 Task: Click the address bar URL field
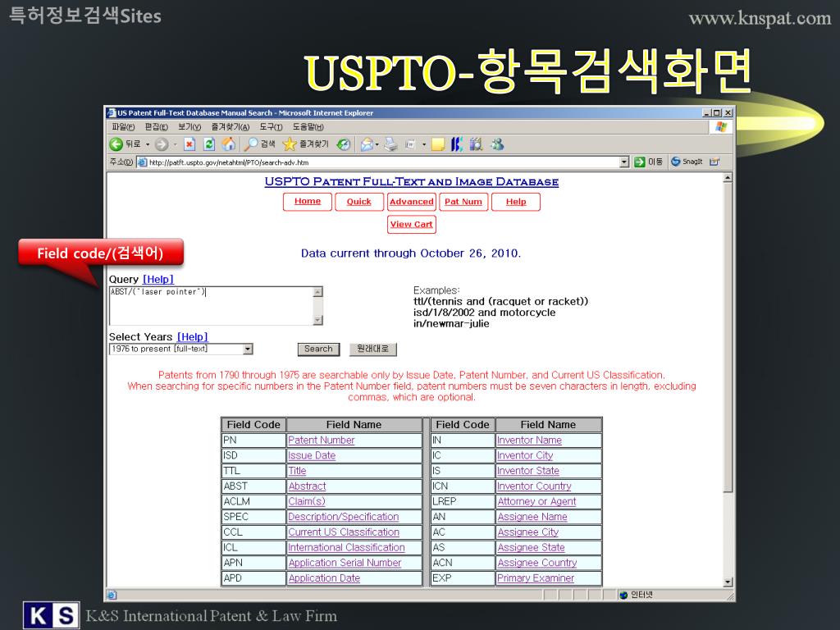tap(377, 162)
